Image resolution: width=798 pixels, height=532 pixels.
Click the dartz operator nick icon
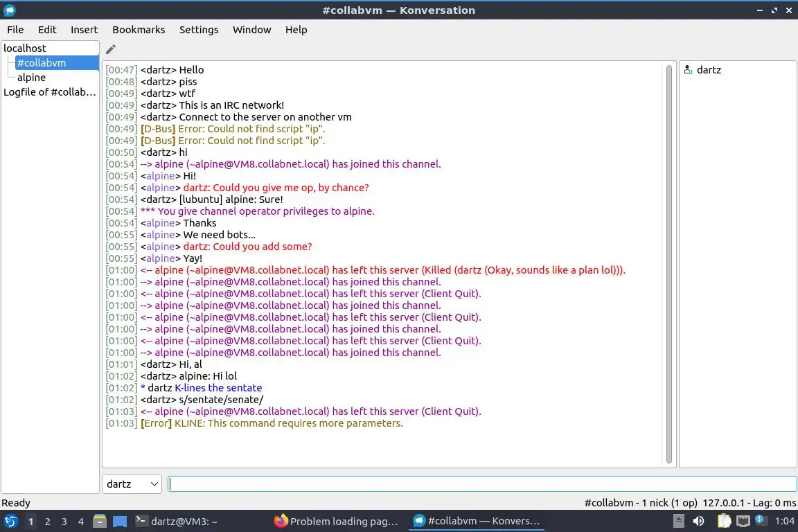click(688, 70)
